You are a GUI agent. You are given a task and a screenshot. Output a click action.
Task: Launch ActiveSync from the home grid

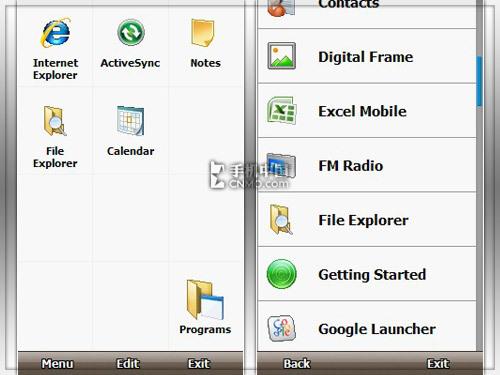tap(131, 33)
